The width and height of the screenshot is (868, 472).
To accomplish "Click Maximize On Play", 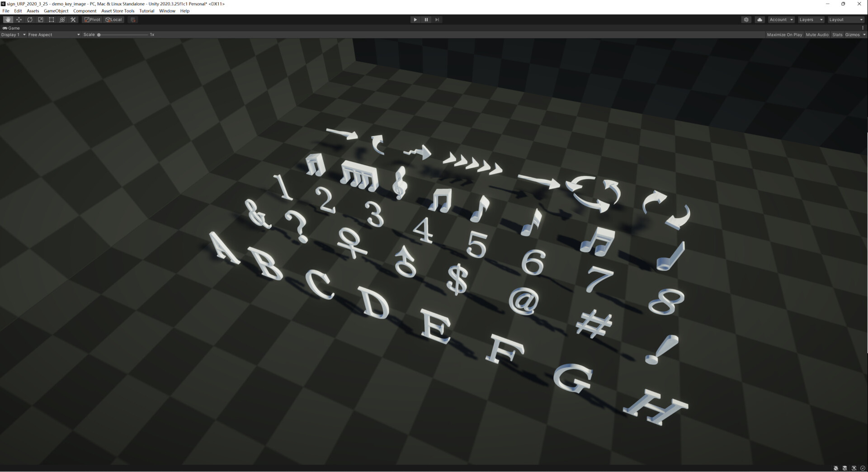I will click(x=784, y=34).
